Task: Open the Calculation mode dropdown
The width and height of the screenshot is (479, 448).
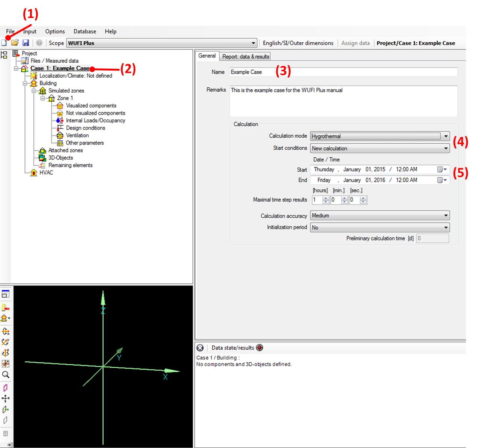Action: tap(446, 136)
